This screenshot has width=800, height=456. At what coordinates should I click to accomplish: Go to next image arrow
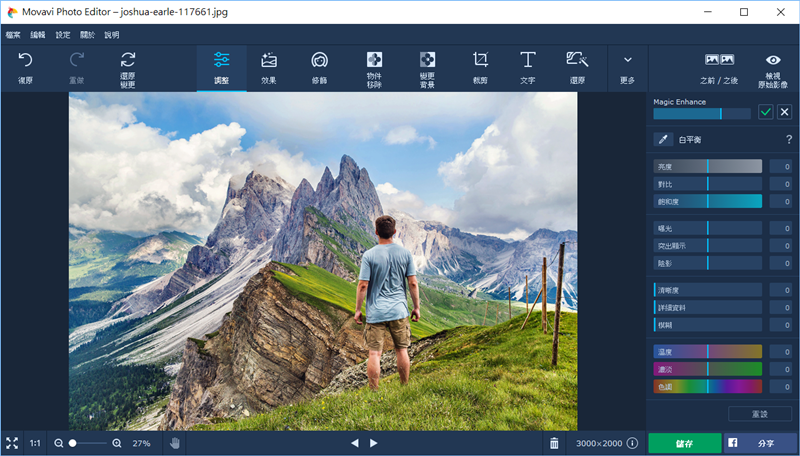coord(373,443)
